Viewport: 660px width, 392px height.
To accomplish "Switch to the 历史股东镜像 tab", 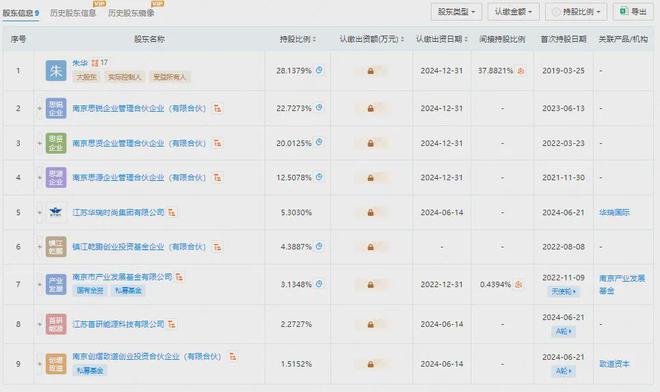I will [x=131, y=13].
